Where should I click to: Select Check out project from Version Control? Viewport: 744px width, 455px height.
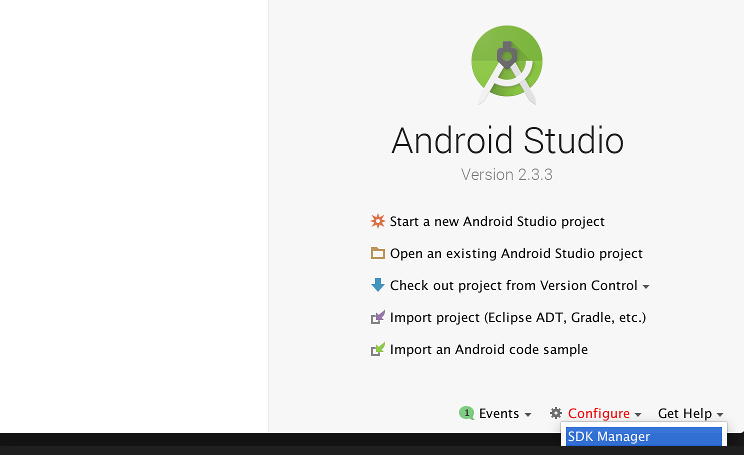coord(513,285)
